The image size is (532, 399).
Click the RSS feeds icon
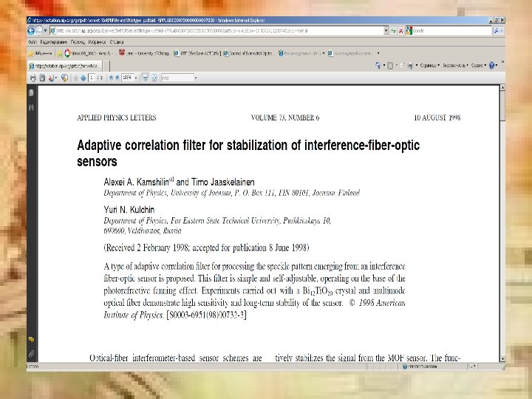coord(390,65)
